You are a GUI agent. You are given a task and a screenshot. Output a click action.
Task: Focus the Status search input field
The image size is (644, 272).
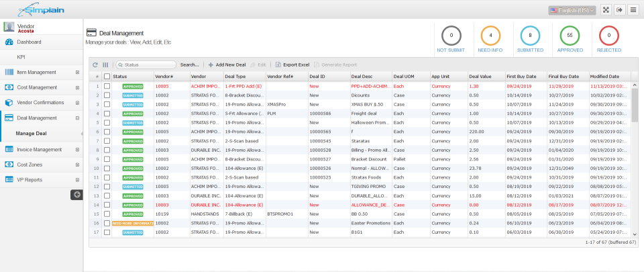click(x=146, y=65)
